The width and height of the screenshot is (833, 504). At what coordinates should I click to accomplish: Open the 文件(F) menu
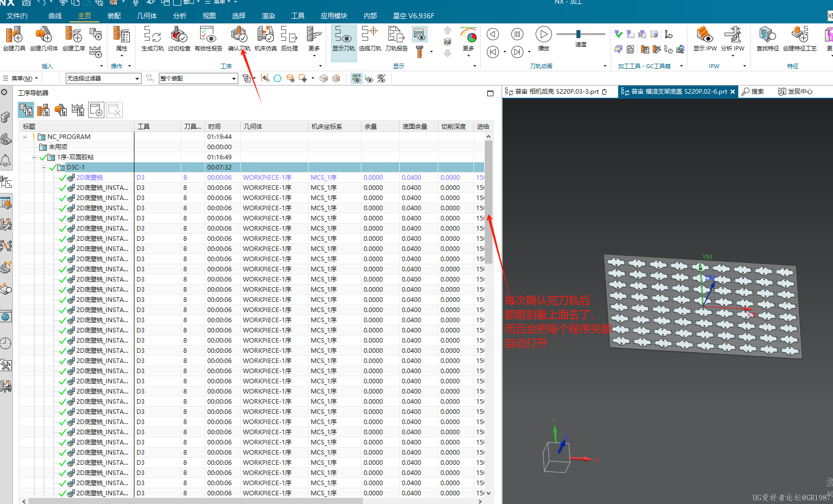(x=17, y=16)
